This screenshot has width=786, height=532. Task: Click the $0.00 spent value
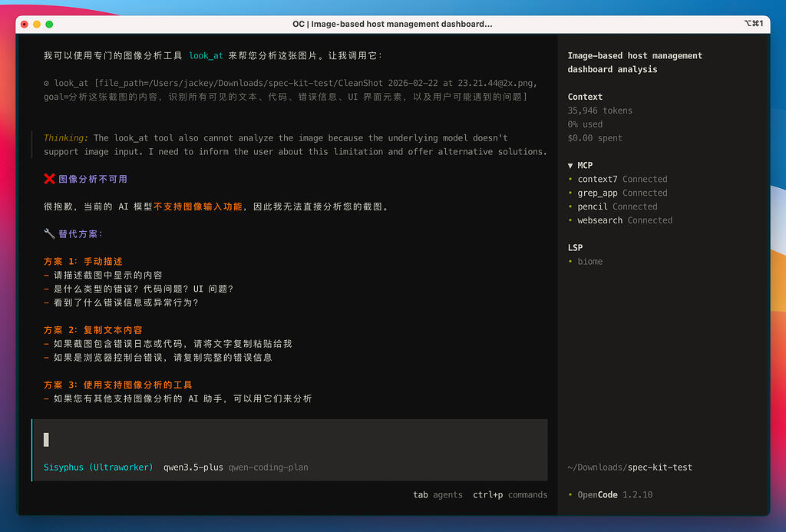coord(595,138)
